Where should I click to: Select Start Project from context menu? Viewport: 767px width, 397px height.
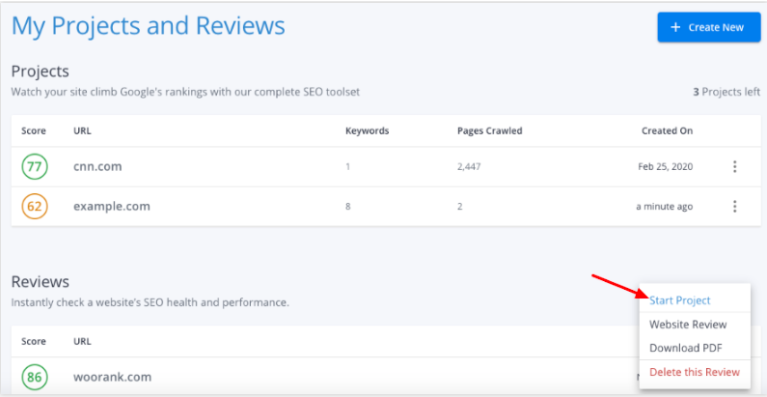coord(679,300)
